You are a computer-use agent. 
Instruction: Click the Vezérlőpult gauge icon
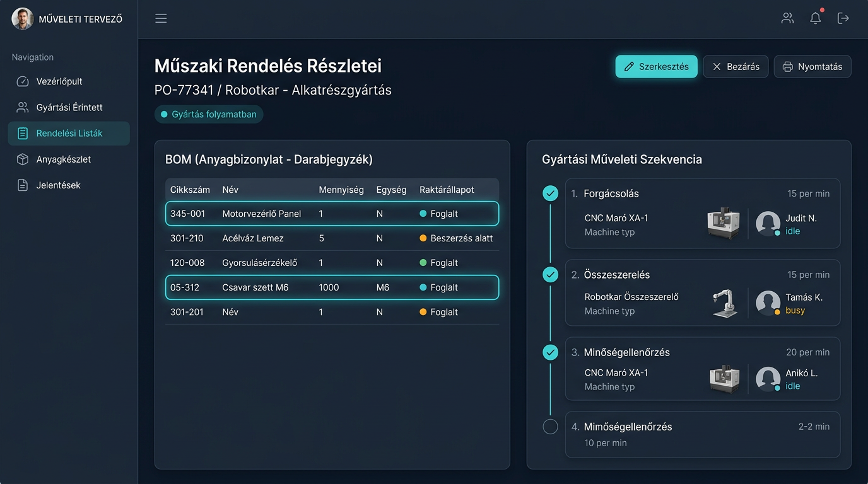(x=23, y=81)
